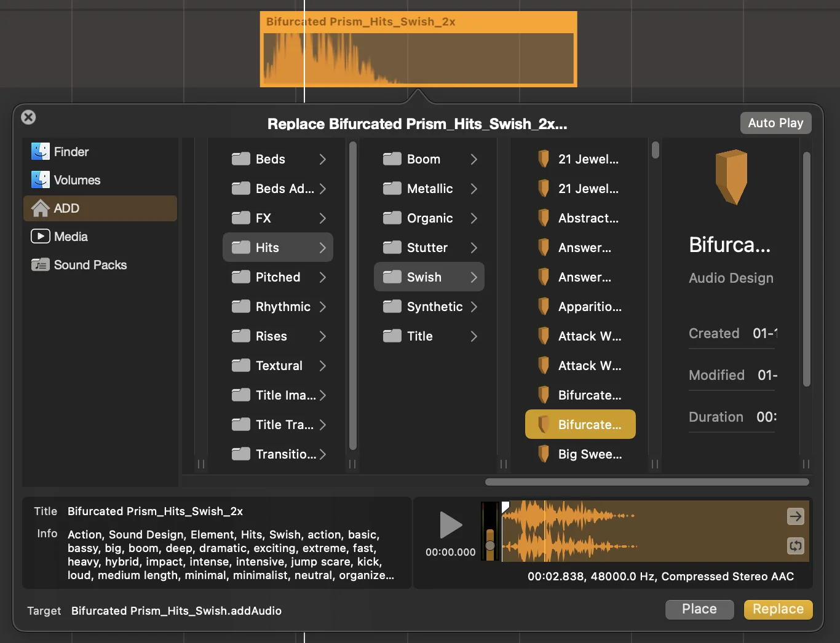
Task: Play the audio preview
Action: [451, 525]
